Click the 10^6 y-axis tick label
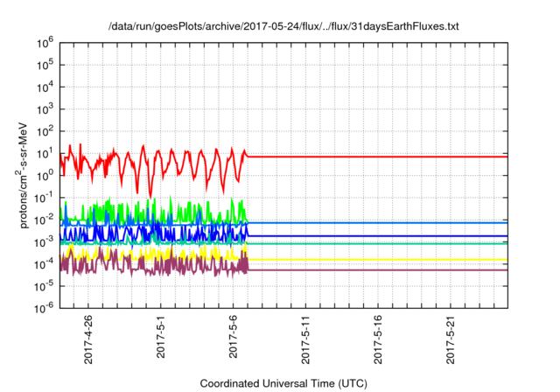560x392 pixels. [45, 43]
